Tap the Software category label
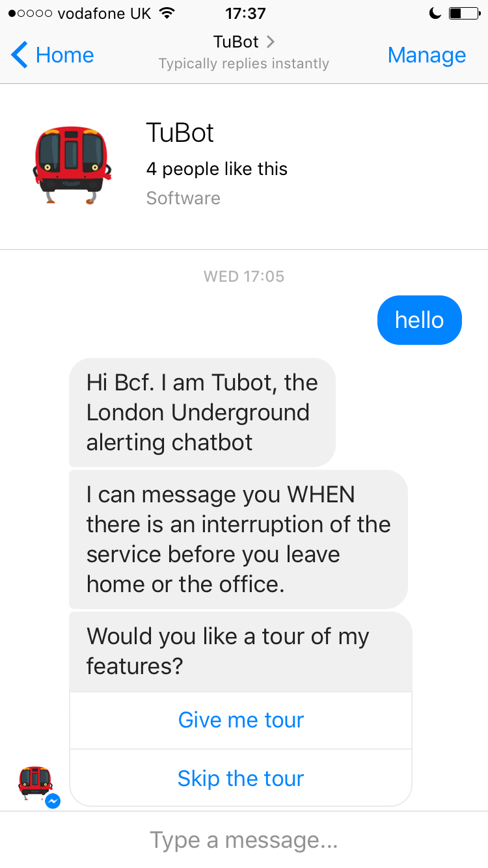Image resolution: width=488 pixels, height=868 pixels. tap(183, 198)
